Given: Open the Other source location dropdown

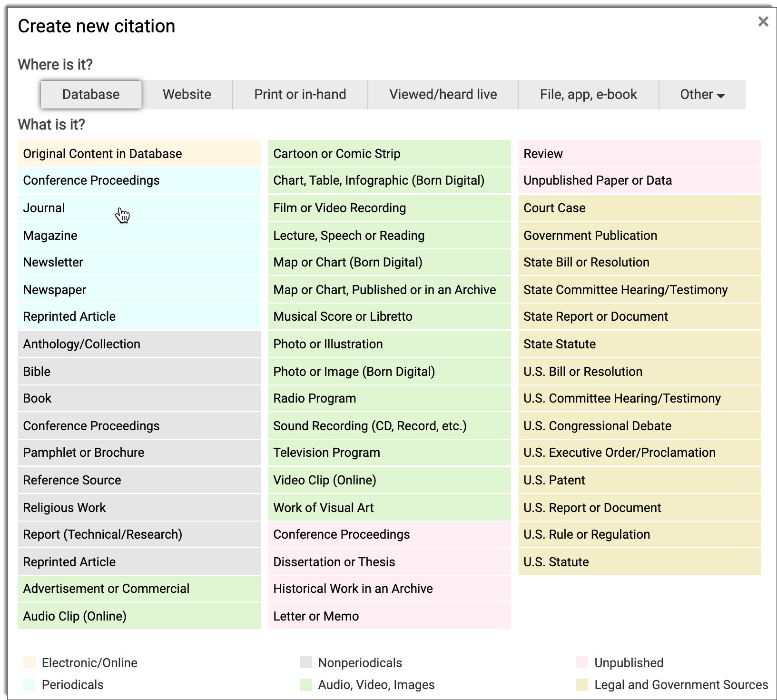Looking at the screenshot, I should point(702,95).
